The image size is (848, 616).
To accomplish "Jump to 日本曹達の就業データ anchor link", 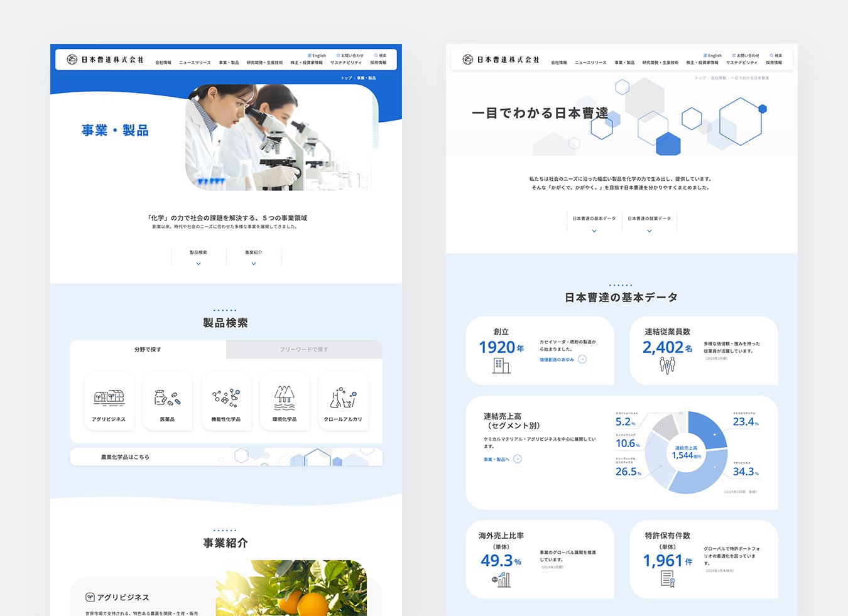I will point(650,224).
